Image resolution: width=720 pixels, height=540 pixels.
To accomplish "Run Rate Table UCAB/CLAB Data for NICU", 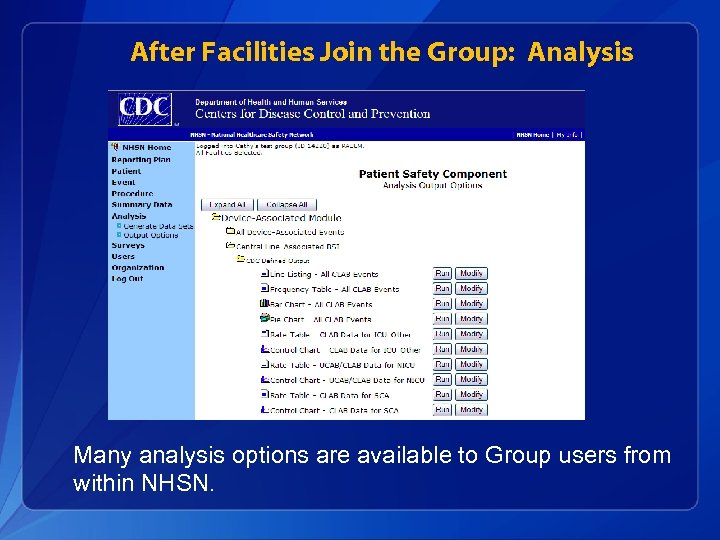I will pyautogui.click(x=442, y=364).
